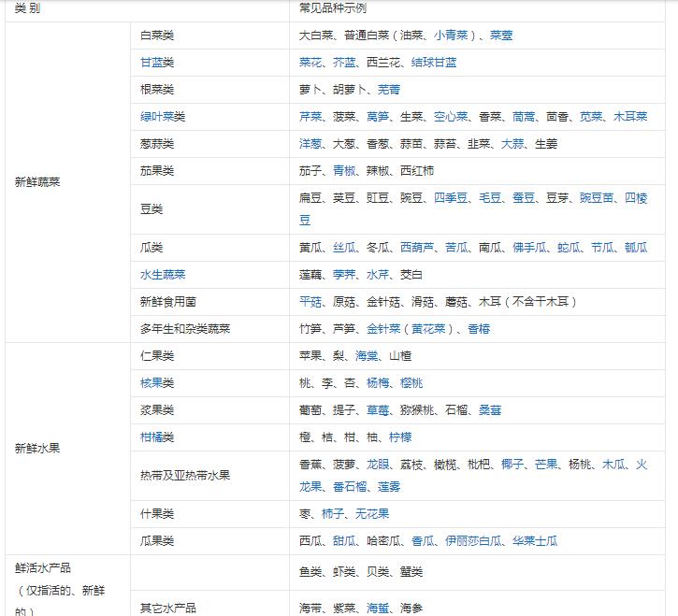Open the 木耳菜 link

tap(630, 117)
